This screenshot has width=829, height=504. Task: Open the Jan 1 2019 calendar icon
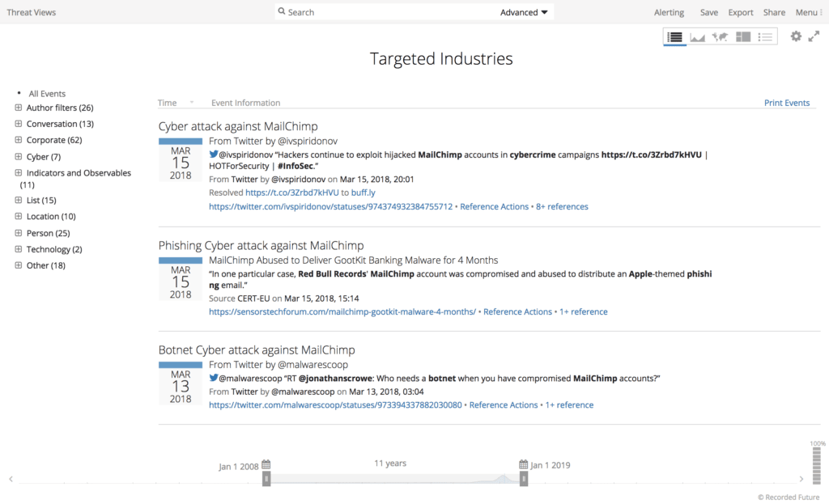pyautogui.click(x=524, y=464)
